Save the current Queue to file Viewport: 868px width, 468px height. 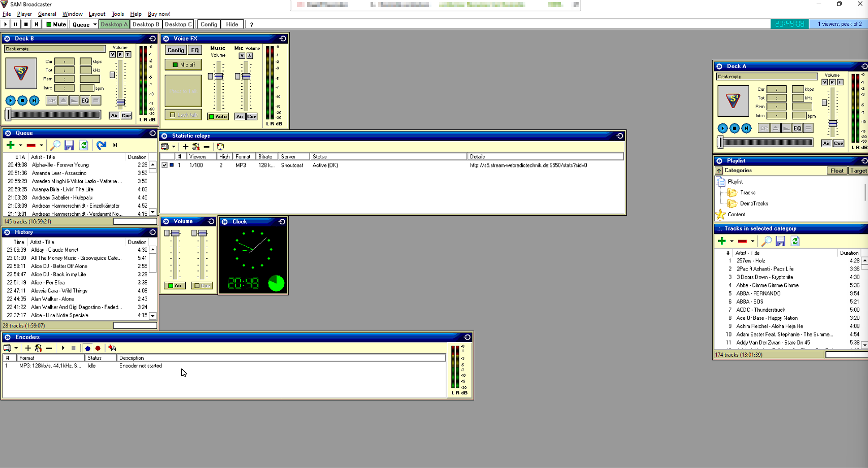click(x=70, y=145)
